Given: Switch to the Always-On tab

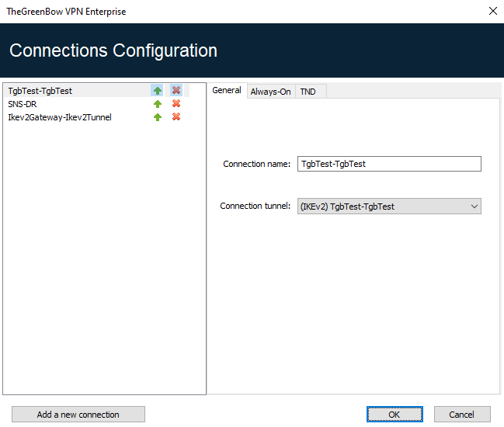Looking at the screenshot, I should point(270,92).
